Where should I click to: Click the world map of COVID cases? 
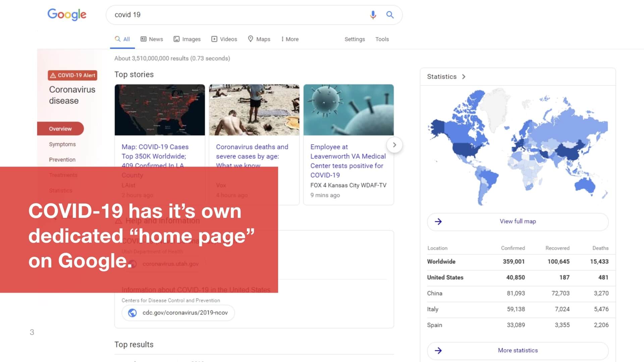point(518,147)
